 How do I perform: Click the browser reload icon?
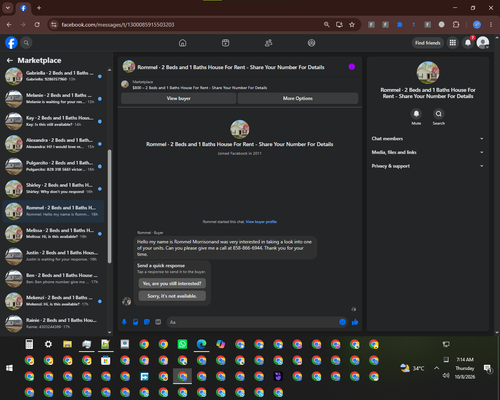click(x=37, y=25)
